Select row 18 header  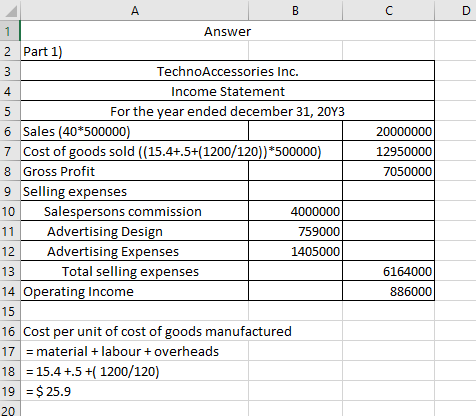click(x=10, y=371)
